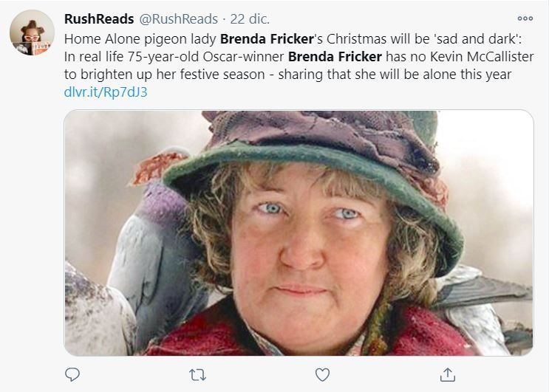Like the tweet with the heart icon
Image resolution: width=549 pixels, height=392 pixels.
point(322,374)
